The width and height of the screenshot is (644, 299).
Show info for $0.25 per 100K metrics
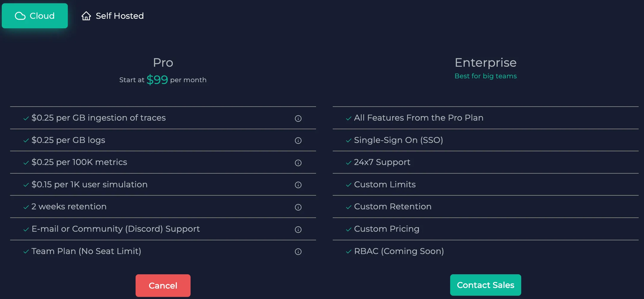pos(298,163)
